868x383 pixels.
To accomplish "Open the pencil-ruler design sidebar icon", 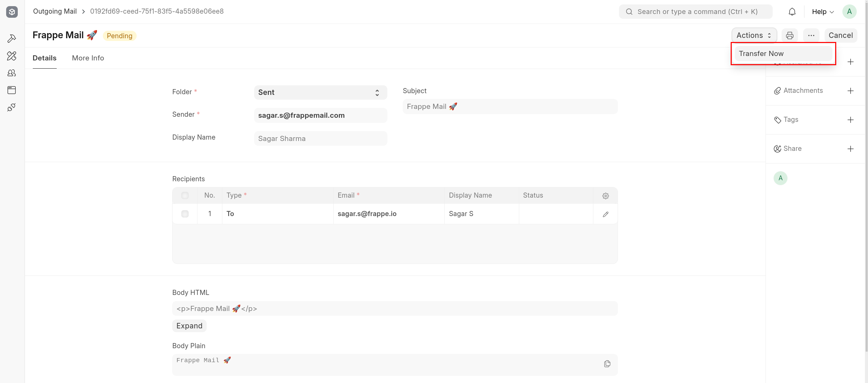I will 12,56.
